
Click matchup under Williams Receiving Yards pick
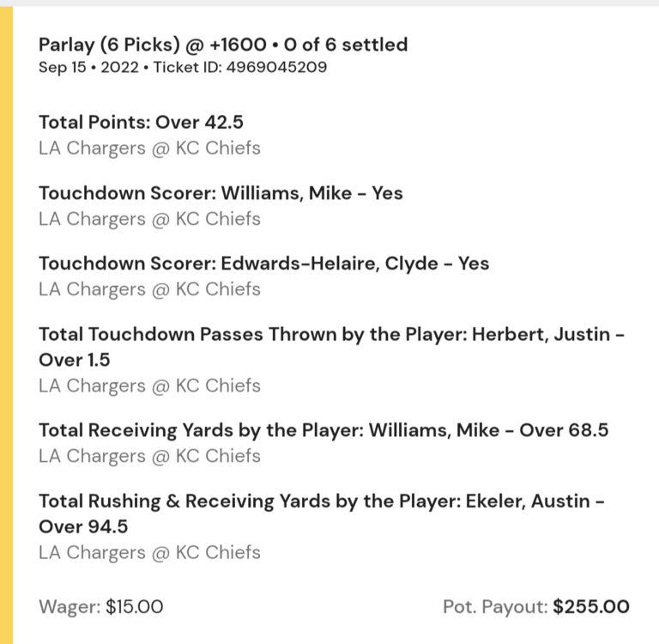[149, 456]
